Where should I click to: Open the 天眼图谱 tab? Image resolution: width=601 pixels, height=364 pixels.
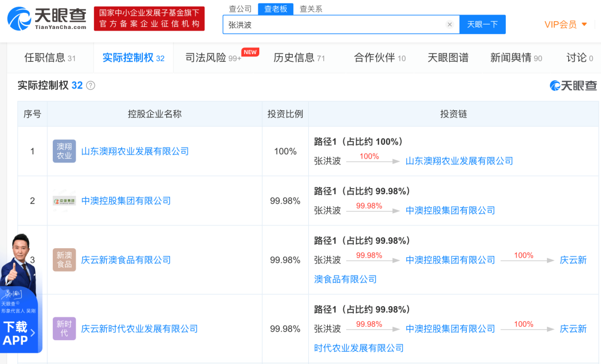[447, 58]
